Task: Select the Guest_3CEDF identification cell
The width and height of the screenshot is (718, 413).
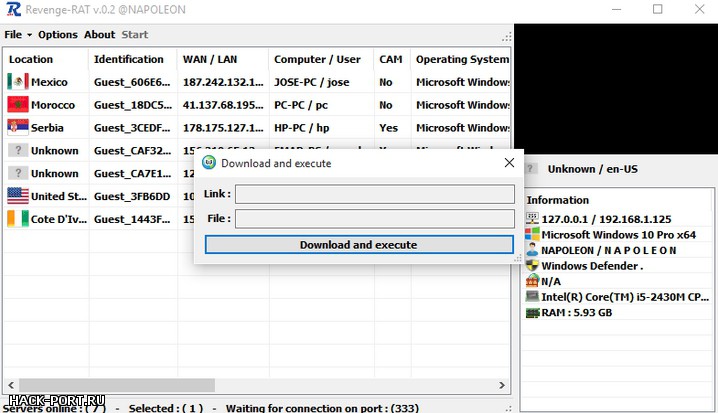Action: (x=132, y=128)
